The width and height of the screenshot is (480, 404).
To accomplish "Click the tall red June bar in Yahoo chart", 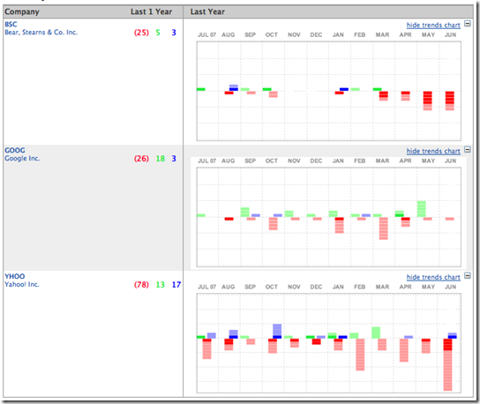I will (448, 365).
